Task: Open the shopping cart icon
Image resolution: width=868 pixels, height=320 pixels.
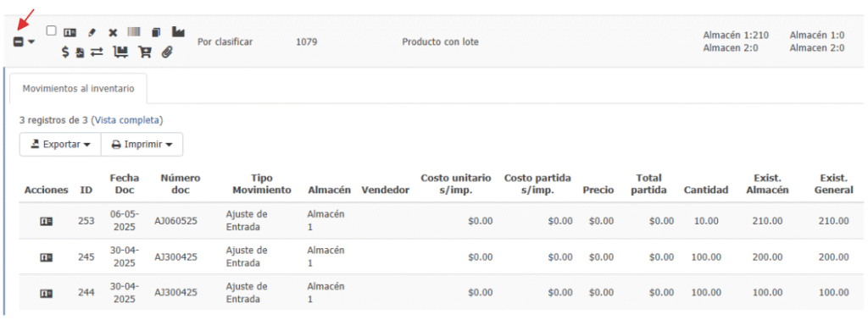Action: coord(146,52)
